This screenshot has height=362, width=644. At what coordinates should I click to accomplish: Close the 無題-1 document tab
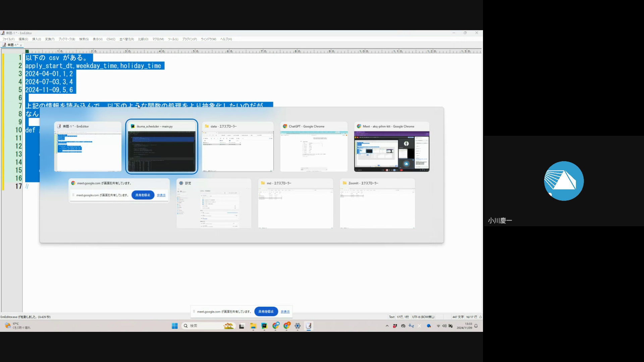pyautogui.click(x=21, y=45)
